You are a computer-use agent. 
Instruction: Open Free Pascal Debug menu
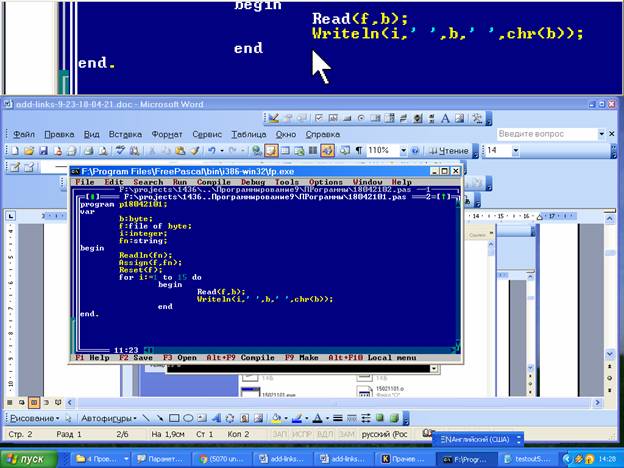point(253,182)
